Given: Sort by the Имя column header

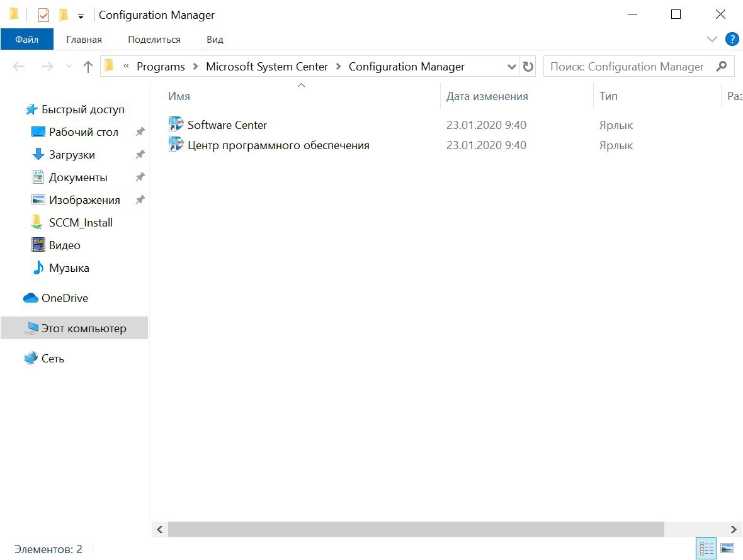Looking at the screenshot, I should coord(179,96).
